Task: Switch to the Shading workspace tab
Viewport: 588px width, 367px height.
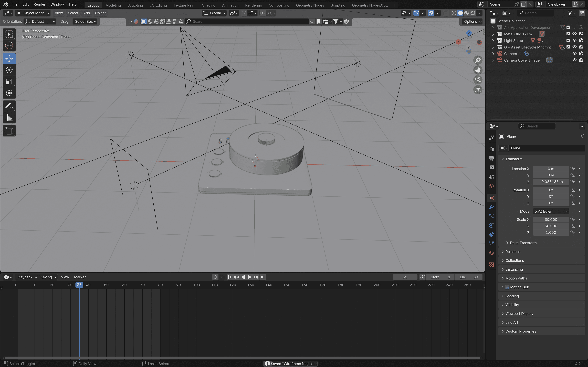Action: [209, 5]
